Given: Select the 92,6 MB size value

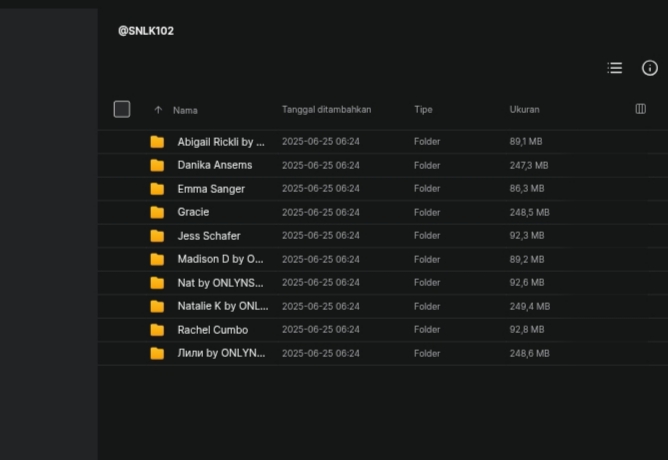Looking at the screenshot, I should [x=527, y=282].
